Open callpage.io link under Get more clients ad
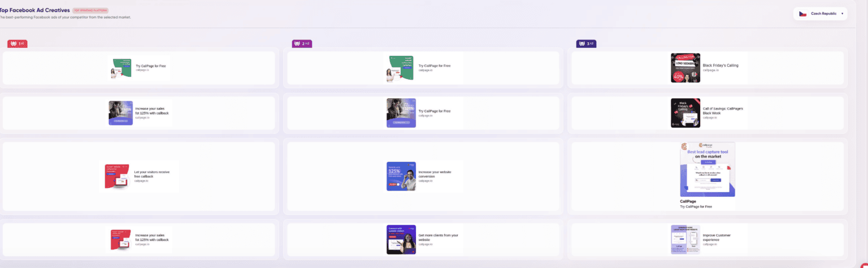This screenshot has height=268, width=868. click(426, 244)
